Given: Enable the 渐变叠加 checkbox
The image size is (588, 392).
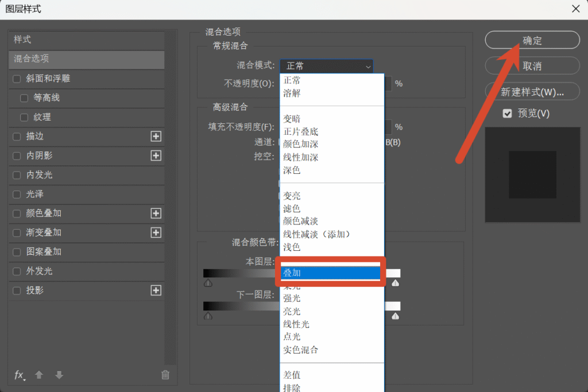Looking at the screenshot, I should click(x=17, y=233).
